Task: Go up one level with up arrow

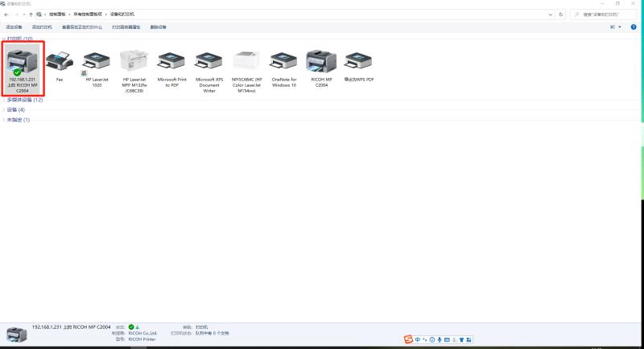Action: [31, 14]
